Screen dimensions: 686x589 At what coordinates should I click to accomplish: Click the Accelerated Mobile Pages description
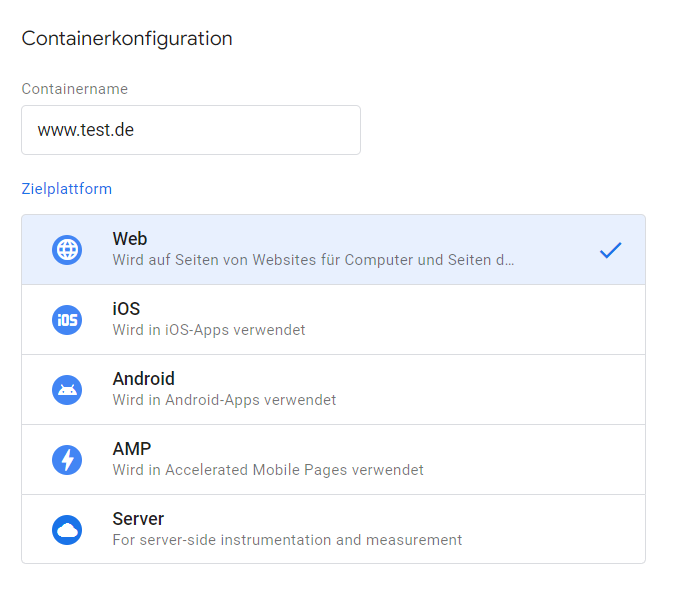pos(268,470)
